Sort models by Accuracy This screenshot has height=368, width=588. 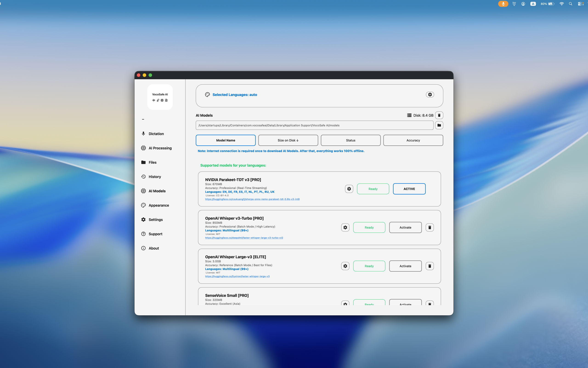pos(413,140)
